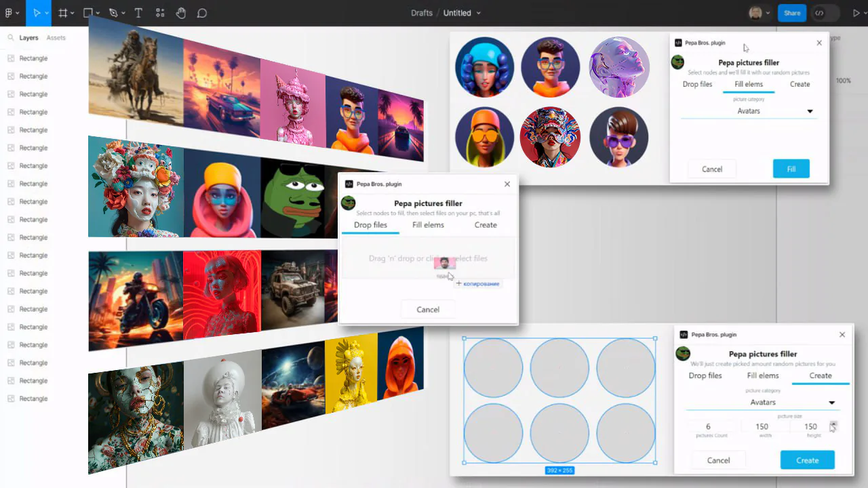This screenshot has height=488, width=868.
Task: Select the Pen tool
Action: [x=113, y=13]
